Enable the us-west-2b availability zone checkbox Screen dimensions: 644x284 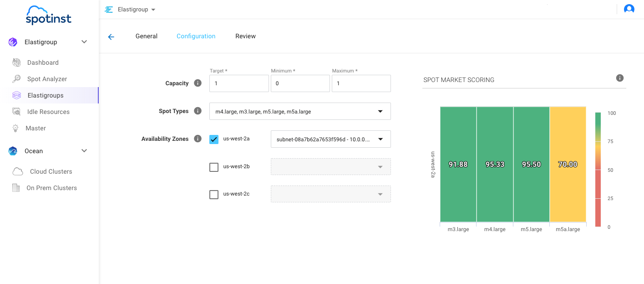tap(214, 167)
